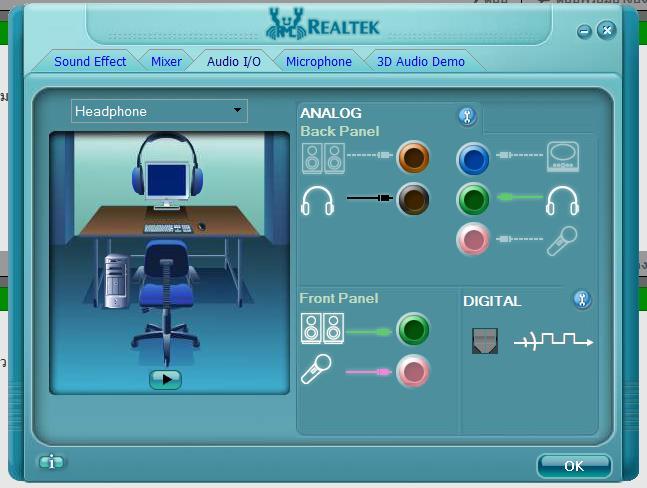647x488 pixels.
Task: Click the back panel speakers icon
Action: click(323, 158)
